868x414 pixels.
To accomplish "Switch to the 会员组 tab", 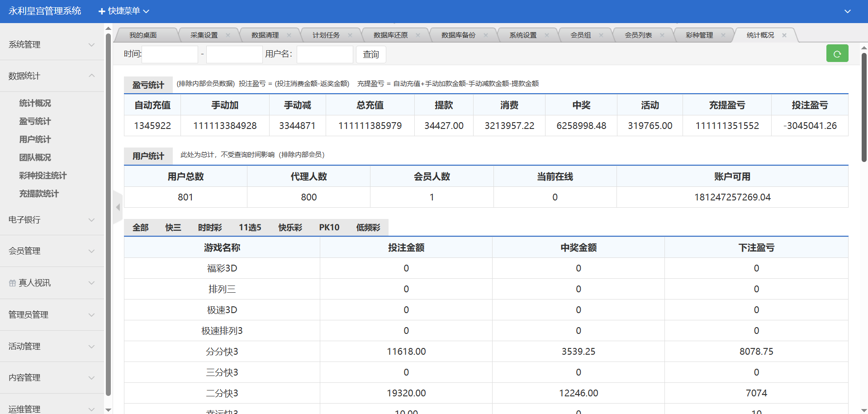I will [580, 35].
